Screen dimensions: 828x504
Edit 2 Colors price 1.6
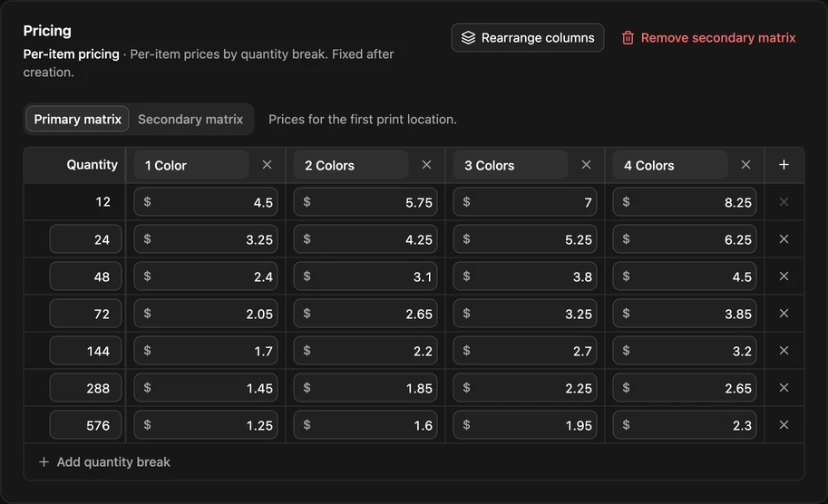point(365,425)
